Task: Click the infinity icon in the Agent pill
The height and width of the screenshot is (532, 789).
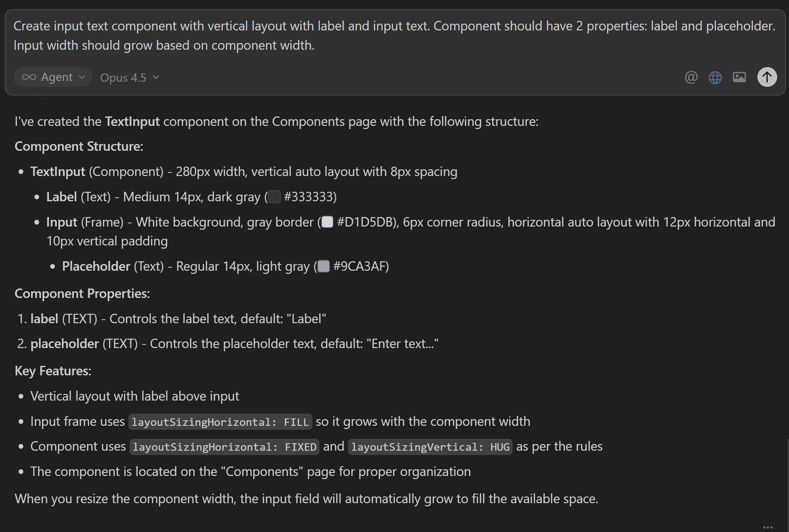Action: click(29, 77)
